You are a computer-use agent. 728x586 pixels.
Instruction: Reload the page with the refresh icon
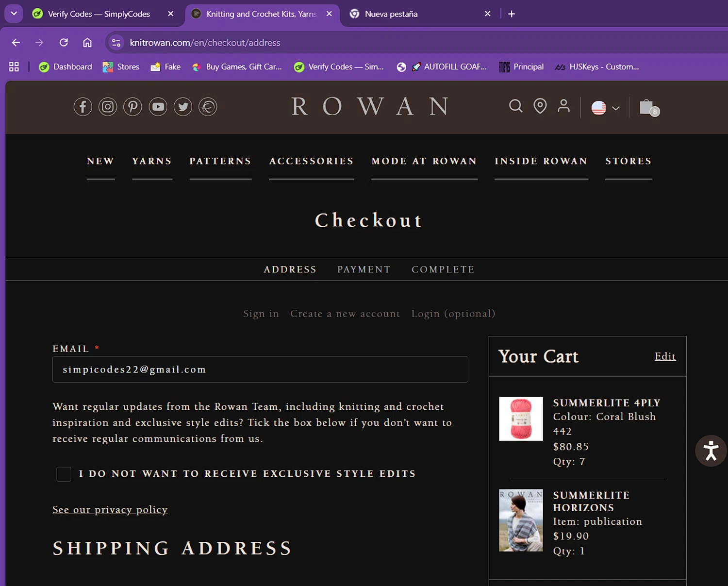coord(64,43)
